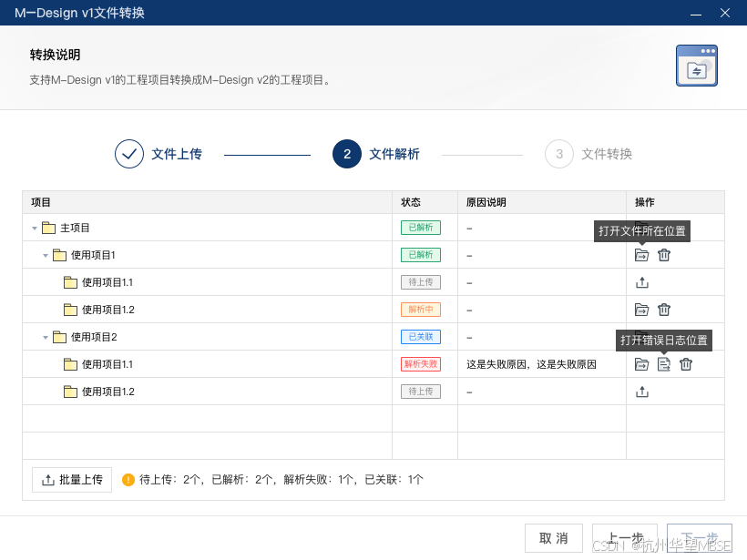Click folder icon of last 使用项目1.2
The image size is (747, 560).
70,392
